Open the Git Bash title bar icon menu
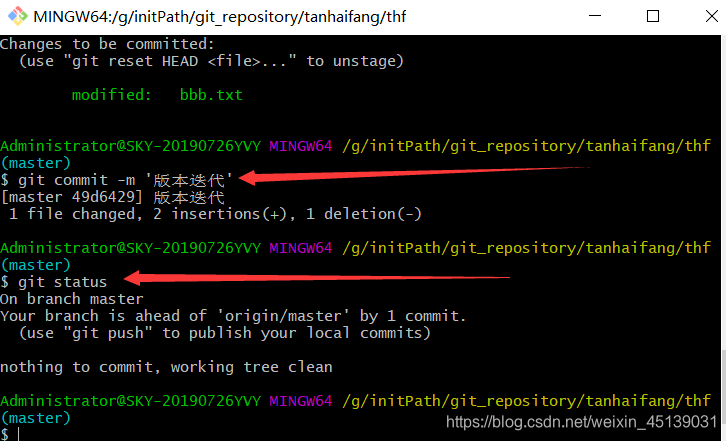Screen dimensions: 726x441 pyautogui.click(x=18, y=17)
